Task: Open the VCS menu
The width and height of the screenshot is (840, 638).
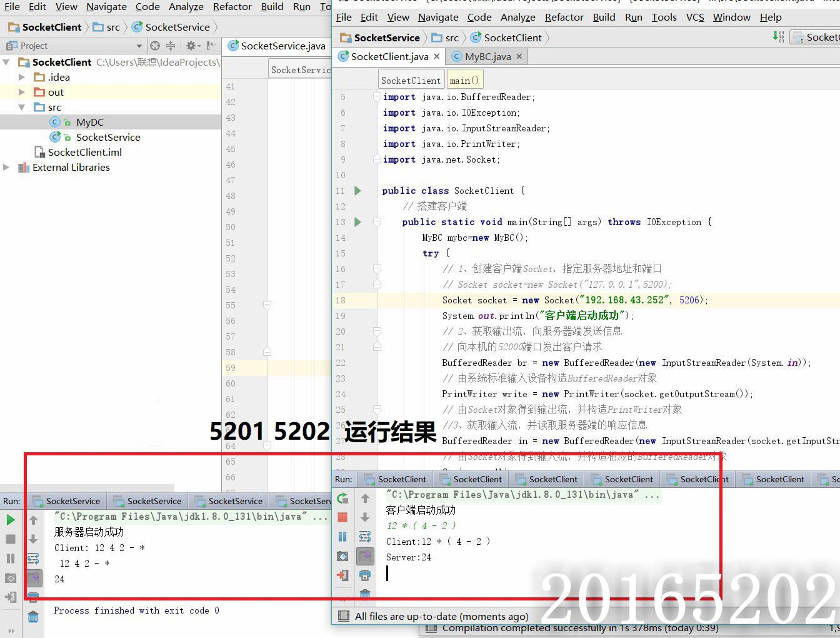Action: [x=695, y=17]
